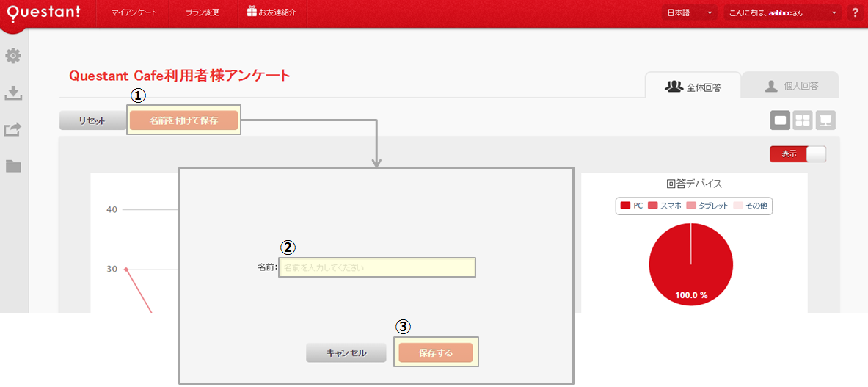Open プラン変更 menu item
Image resolution: width=868 pixels, height=387 pixels.
(x=203, y=12)
